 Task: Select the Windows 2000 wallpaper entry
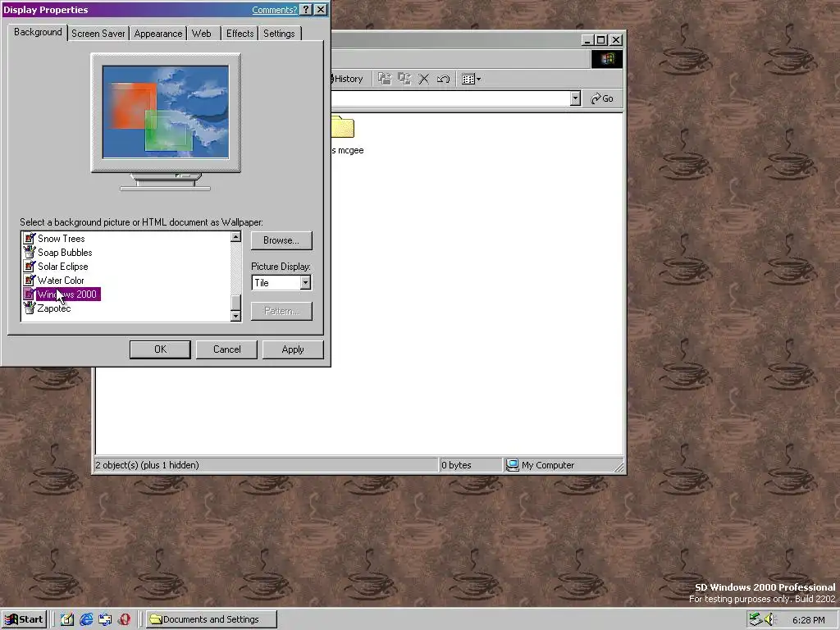click(x=67, y=294)
